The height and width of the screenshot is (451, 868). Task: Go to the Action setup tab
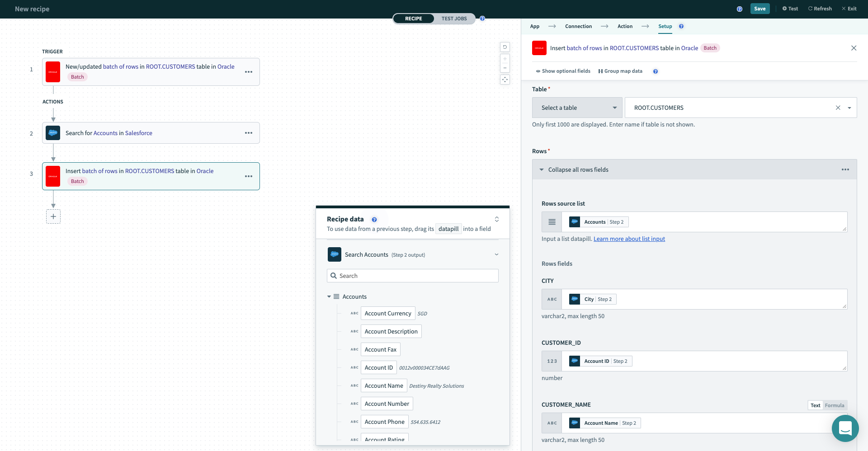[625, 26]
